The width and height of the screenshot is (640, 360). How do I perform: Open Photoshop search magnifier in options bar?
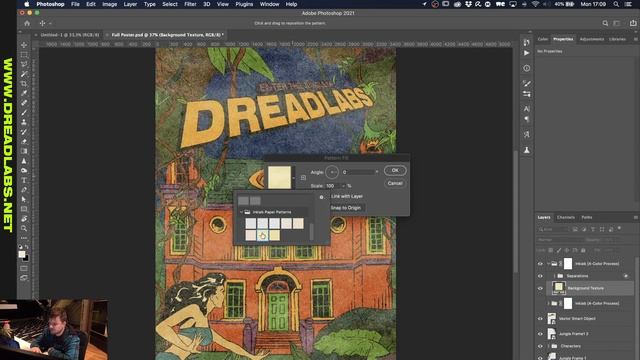[605, 23]
